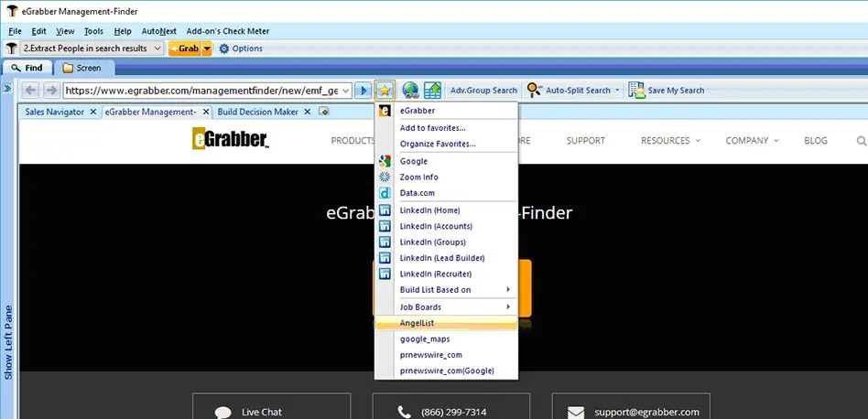Select prnewswire_com(Google) favorite

pyautogui.click(x=446, y=371)
